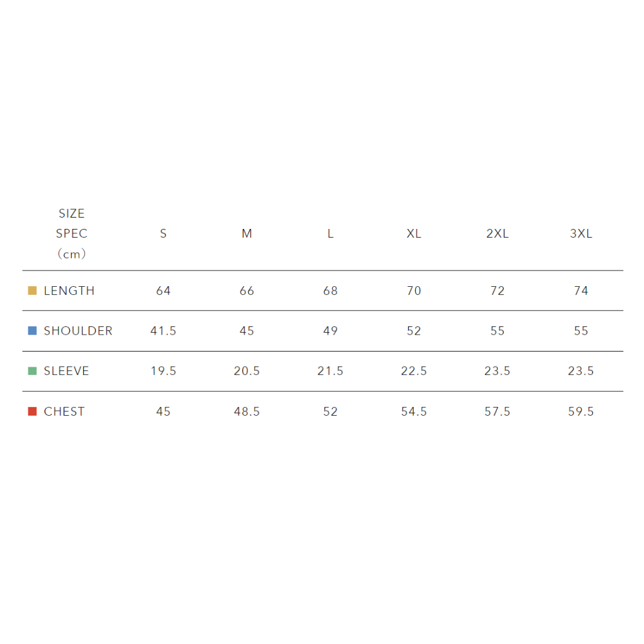Click the 21.5 sleeve value for L

(330, 371)
